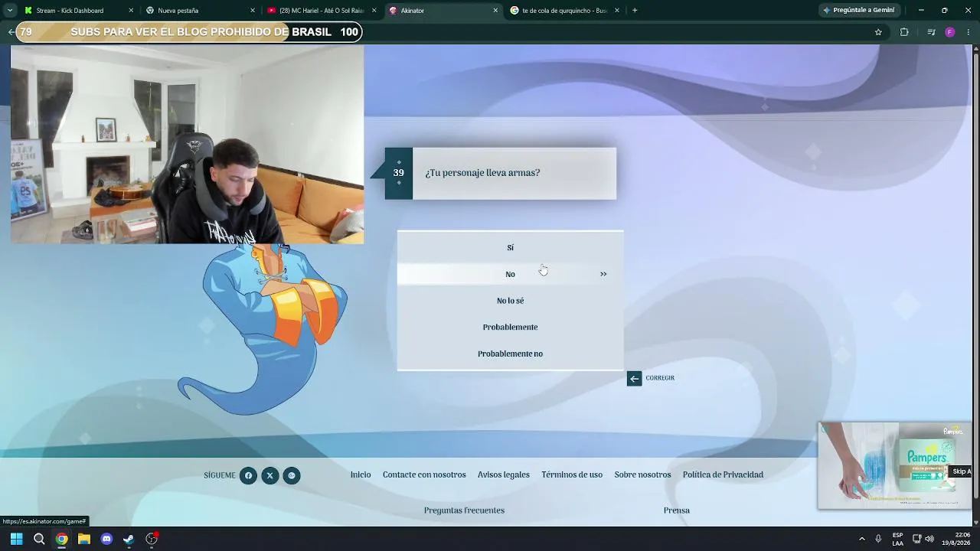Image resolution: width=980 pixels, height=551 pixels.
Task: Close the Google search tab
Action: 617,11
